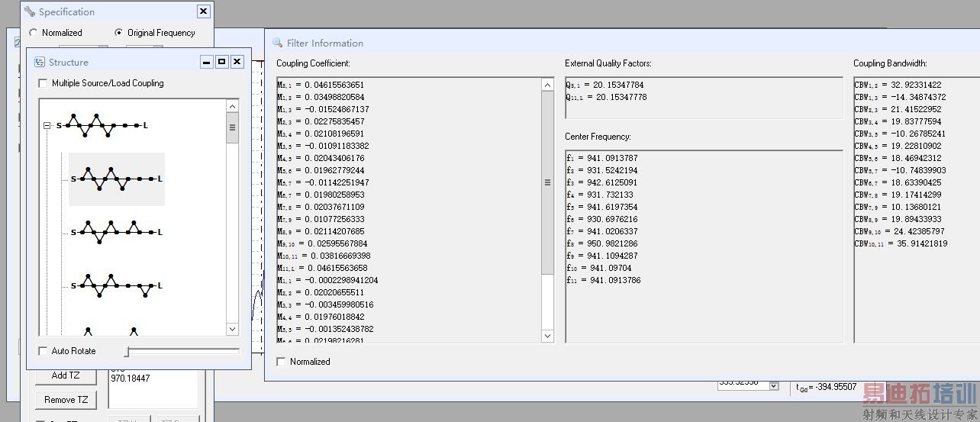Click the Structure window title icon
The image size is (980, 422).
(40, 62)
